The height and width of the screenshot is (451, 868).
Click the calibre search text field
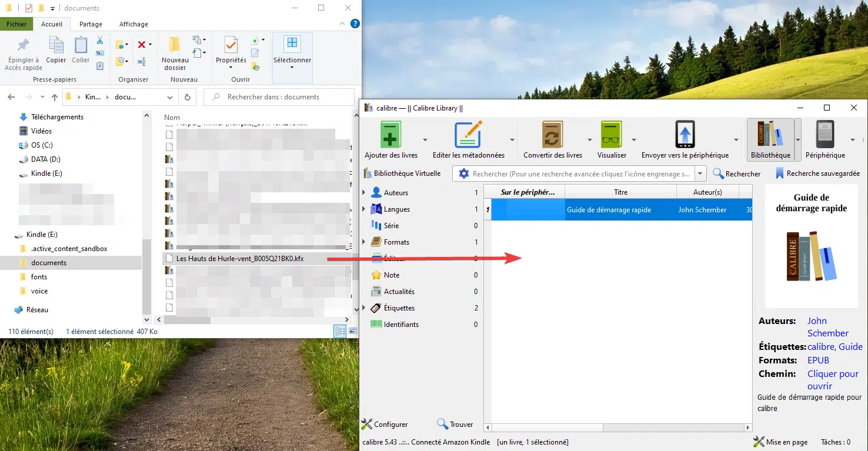581,174
